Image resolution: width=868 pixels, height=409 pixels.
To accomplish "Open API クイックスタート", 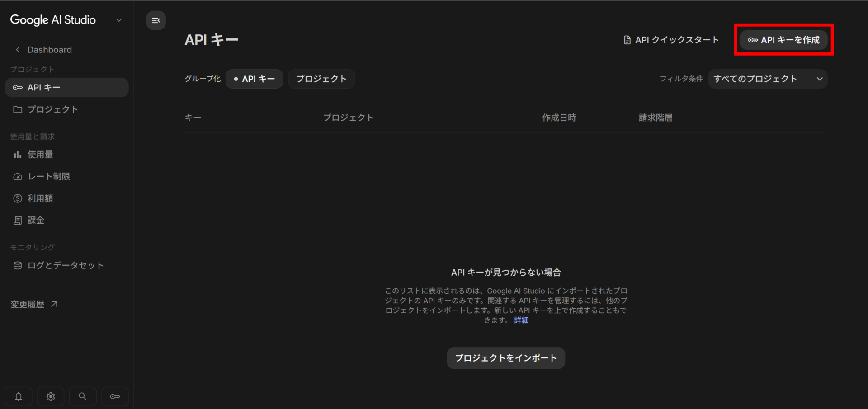I will 671,40.
